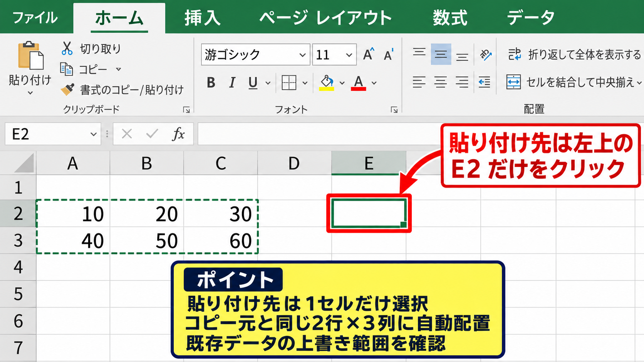Viewport: 644px width, 362px height.
Task: Open the fill color dropdown arrow
Action: point(342,83)
